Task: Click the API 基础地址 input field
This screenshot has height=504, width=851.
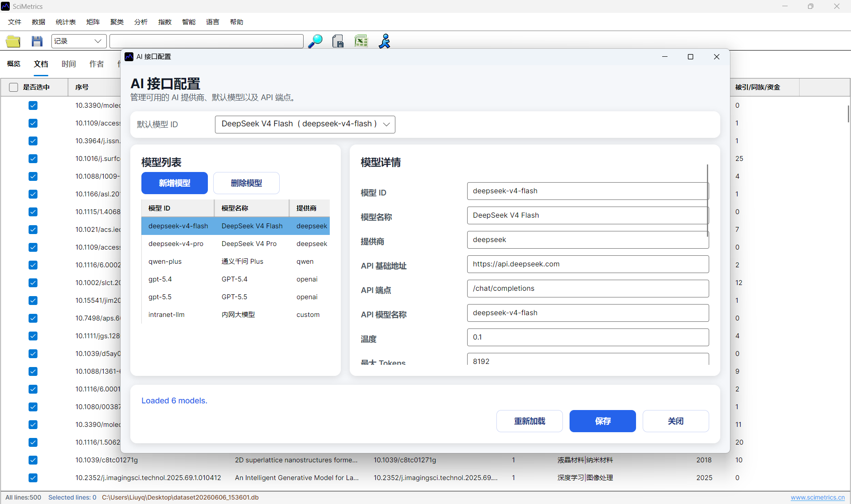Action: pos(588,264)
